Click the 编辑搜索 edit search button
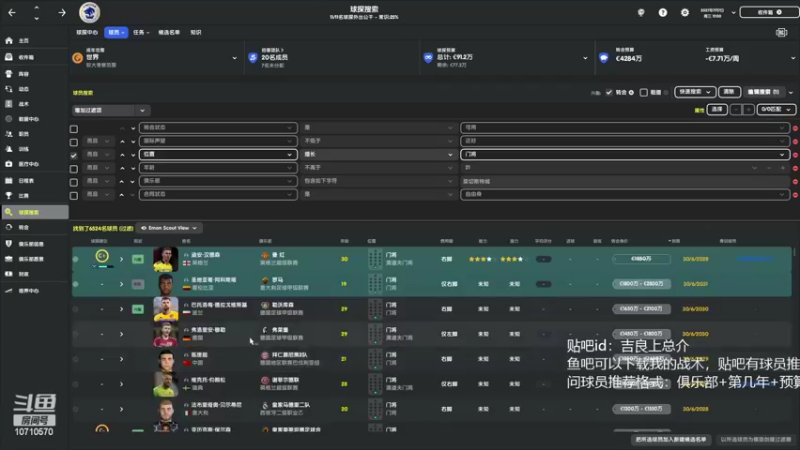The height and width of the screenshot is (450, 800). pyautogui.click(x=763, y=92)
